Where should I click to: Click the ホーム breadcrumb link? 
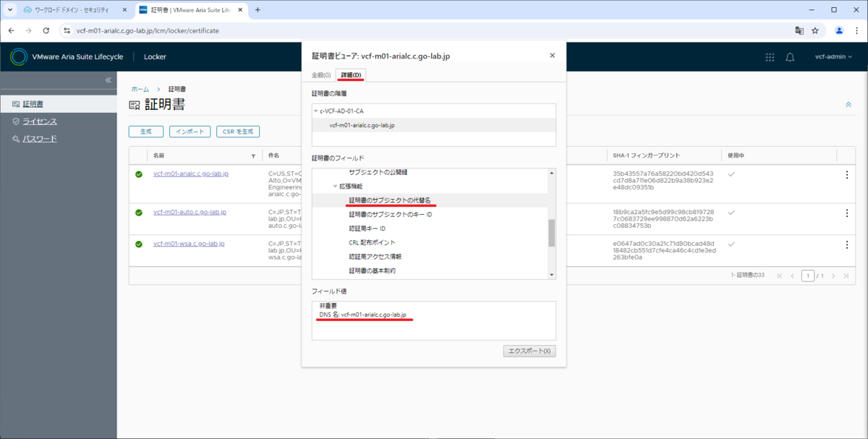point(140,90)
